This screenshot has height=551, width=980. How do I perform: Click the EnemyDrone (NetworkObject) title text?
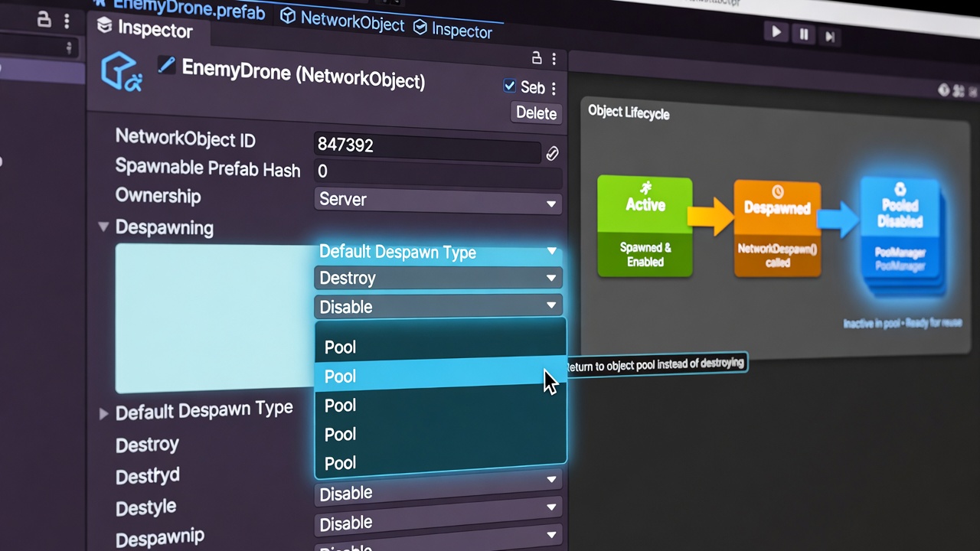tap(303, 75)
